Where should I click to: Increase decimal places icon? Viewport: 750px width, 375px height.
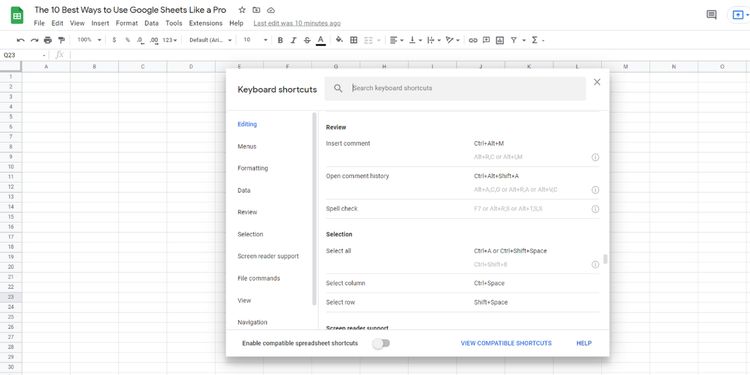154,40
